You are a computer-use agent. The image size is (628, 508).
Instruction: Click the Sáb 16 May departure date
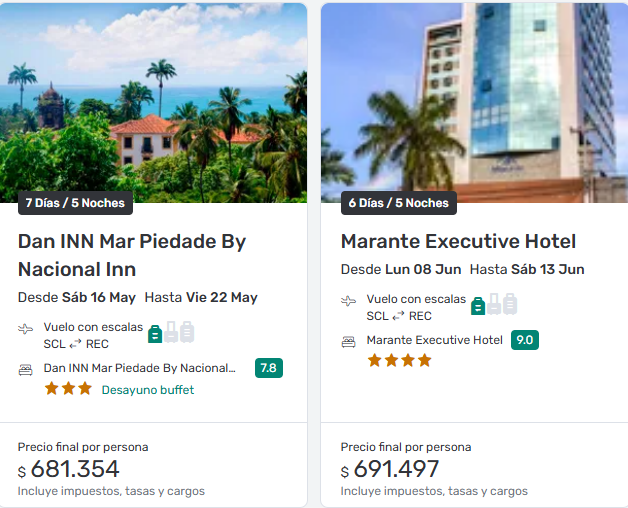pos(98,297)
